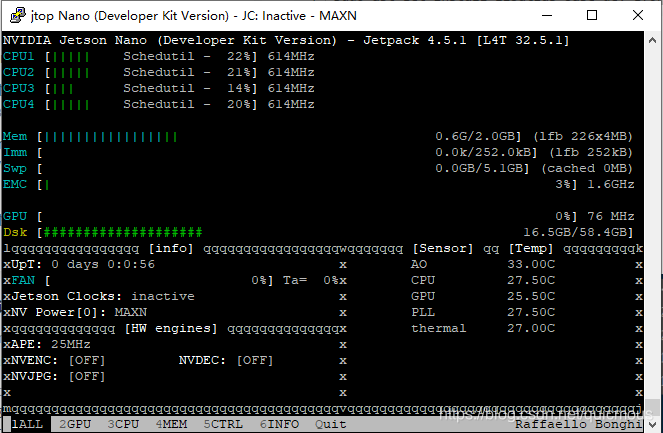Click the GPU 25.50C temperature

(531, 296)
